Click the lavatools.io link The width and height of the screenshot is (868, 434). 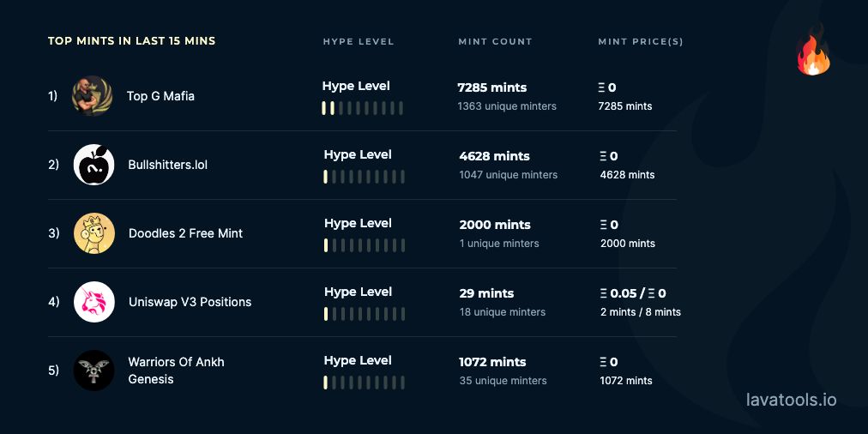point(791,400)
